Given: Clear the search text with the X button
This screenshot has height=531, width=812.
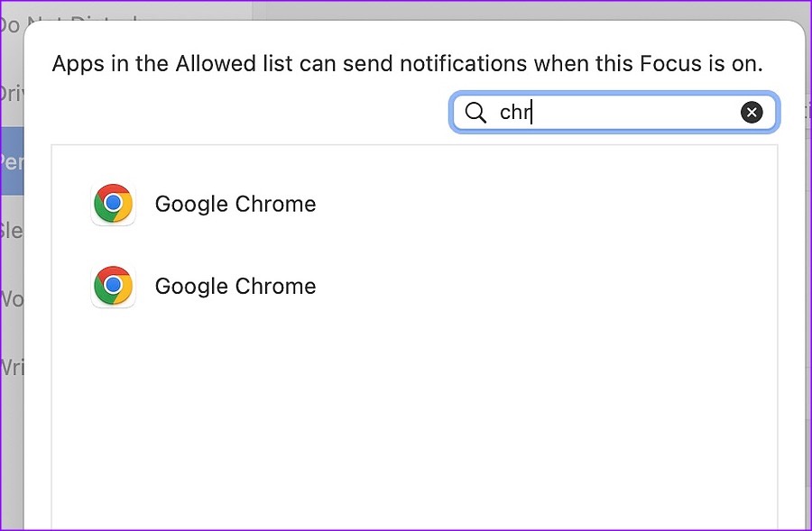Looking at the screenshot, I should coord(752,113).
